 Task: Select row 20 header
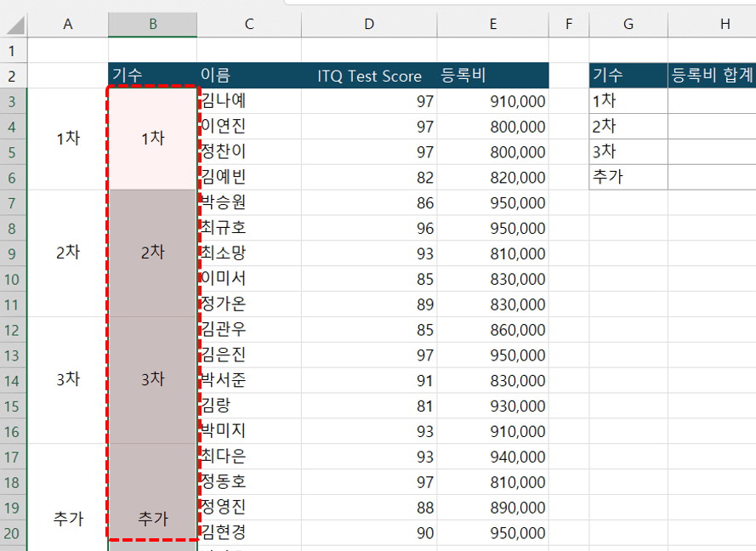[x=14, y=532]
